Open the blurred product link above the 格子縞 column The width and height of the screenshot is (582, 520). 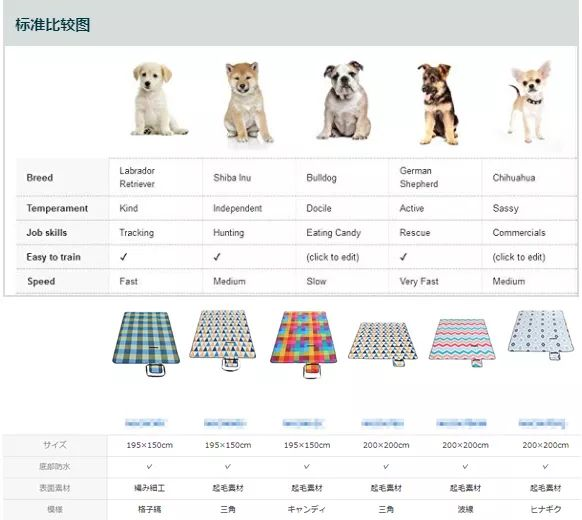pyautogui.click(x=146, y=423)
